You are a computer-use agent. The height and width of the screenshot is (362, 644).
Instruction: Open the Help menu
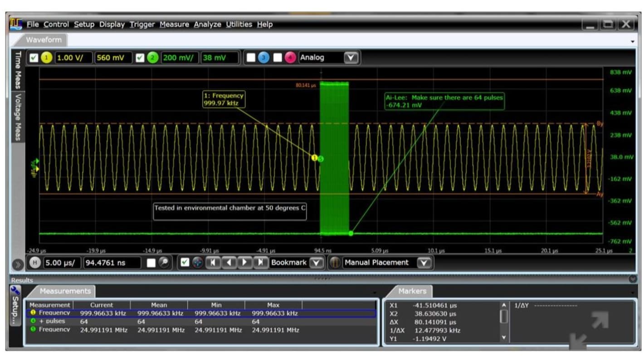pos(265,24)
